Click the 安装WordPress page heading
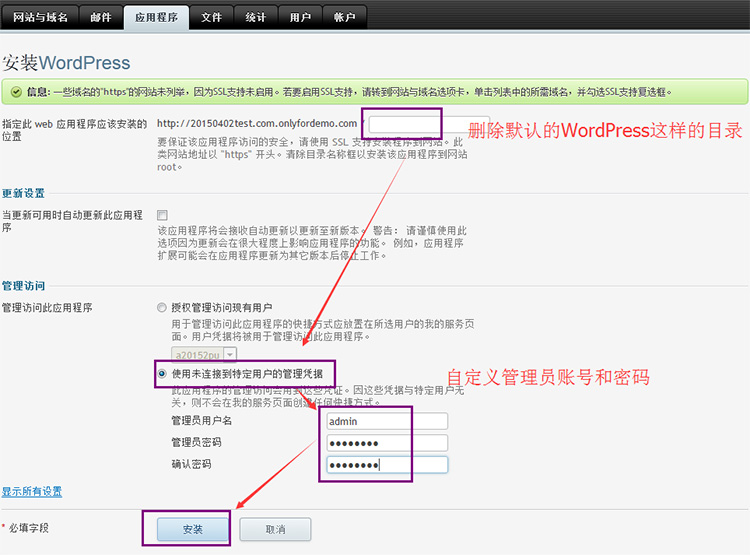This screenshot has height=555, width=750. point(66,63)
